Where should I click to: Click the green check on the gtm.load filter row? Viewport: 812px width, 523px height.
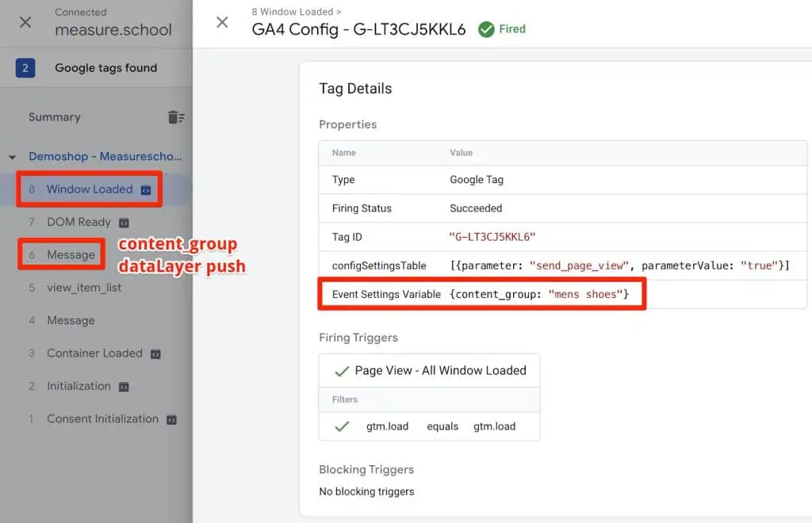[341, 426]
